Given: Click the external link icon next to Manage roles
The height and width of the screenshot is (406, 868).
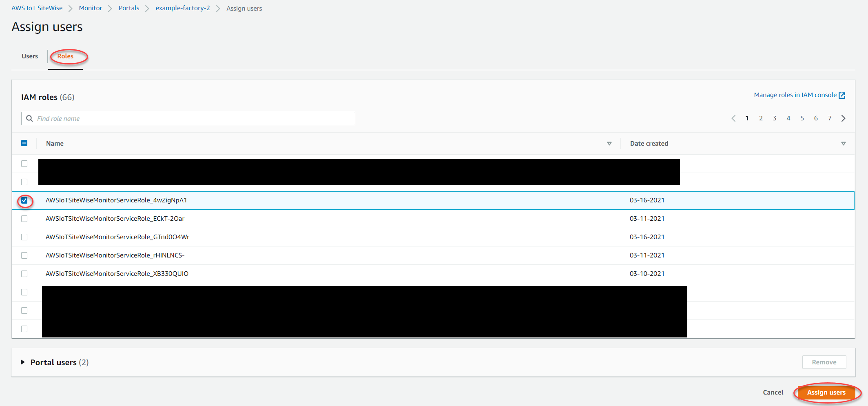Looking at the screenshot, I should click(842, 95).
